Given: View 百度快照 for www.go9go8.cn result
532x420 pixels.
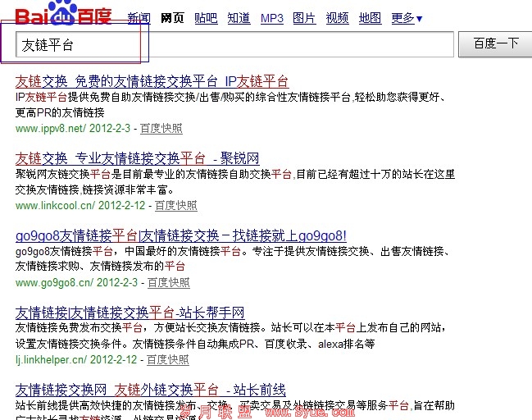Looking at the screenshot, I should 168,283.
